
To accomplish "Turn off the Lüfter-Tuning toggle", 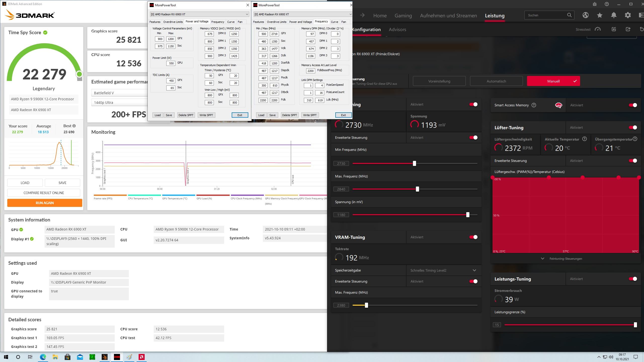I will click(633, 127).
